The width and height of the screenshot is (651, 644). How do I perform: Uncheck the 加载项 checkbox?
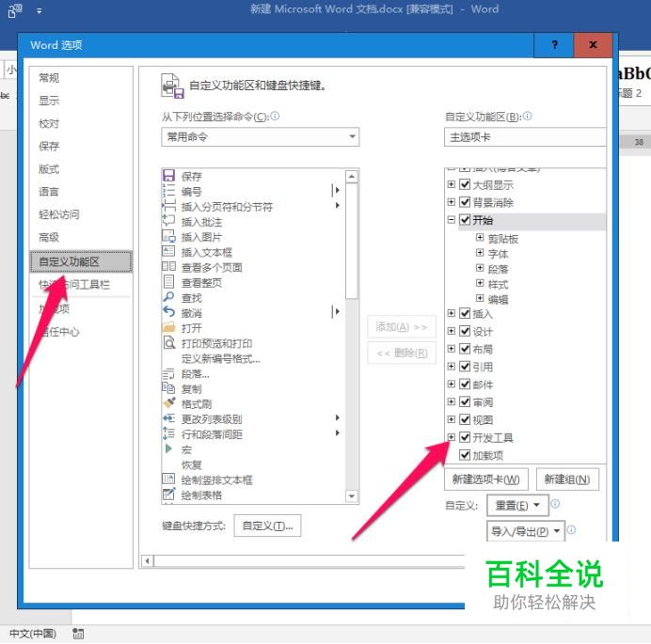tap(465, 455)
